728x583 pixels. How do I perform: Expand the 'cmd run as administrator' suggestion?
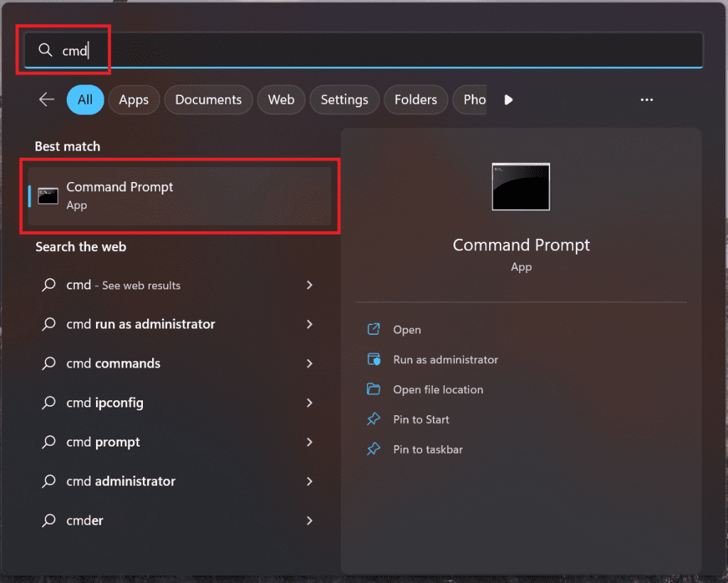(x=309, y=324)
